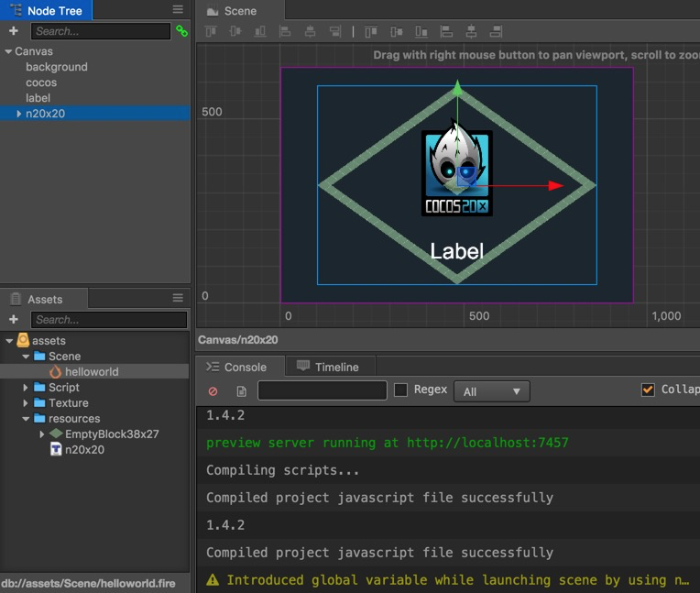
Task: Click the plus icon in Assets panel
Action: coord(14,320)
